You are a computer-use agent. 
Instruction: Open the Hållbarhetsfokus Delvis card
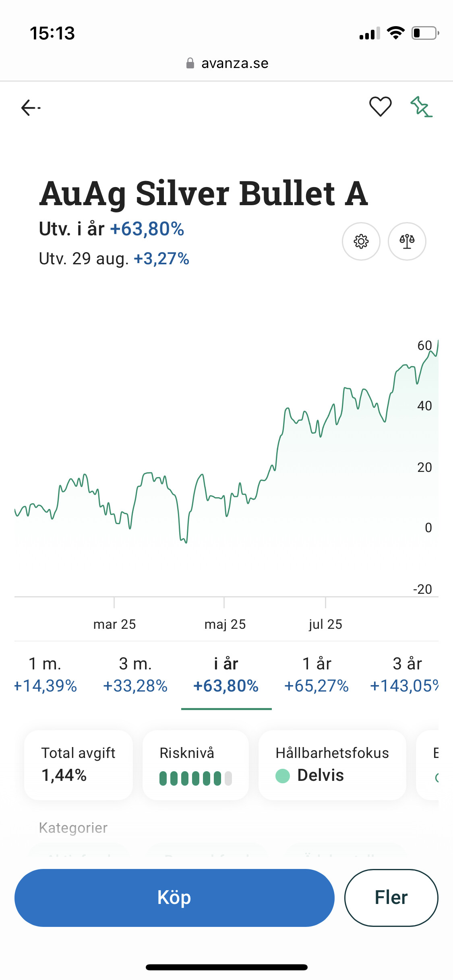pos(332,765)
